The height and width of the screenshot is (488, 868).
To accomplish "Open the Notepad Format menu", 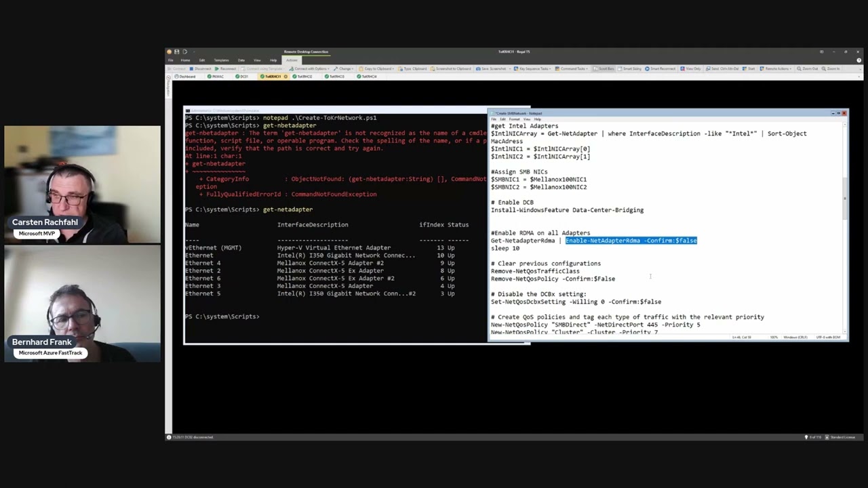I will point(514,119).
